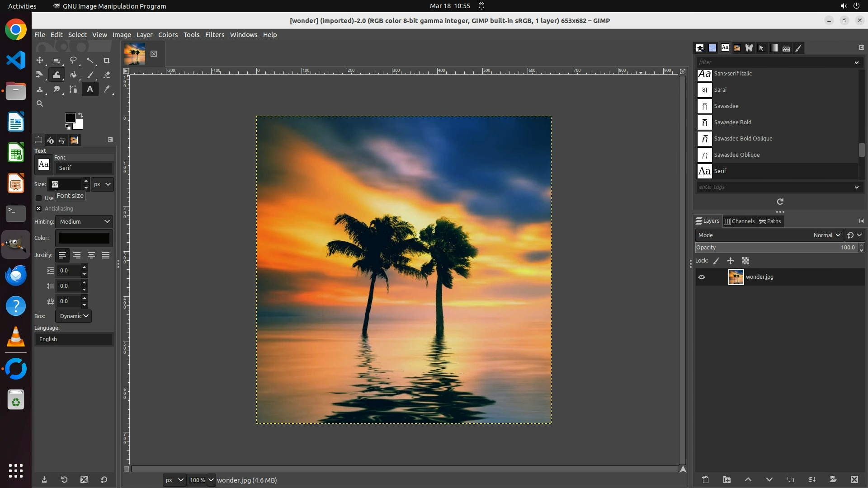
Task: Select the Zoom magnifier tool
Action: point(40,104)
